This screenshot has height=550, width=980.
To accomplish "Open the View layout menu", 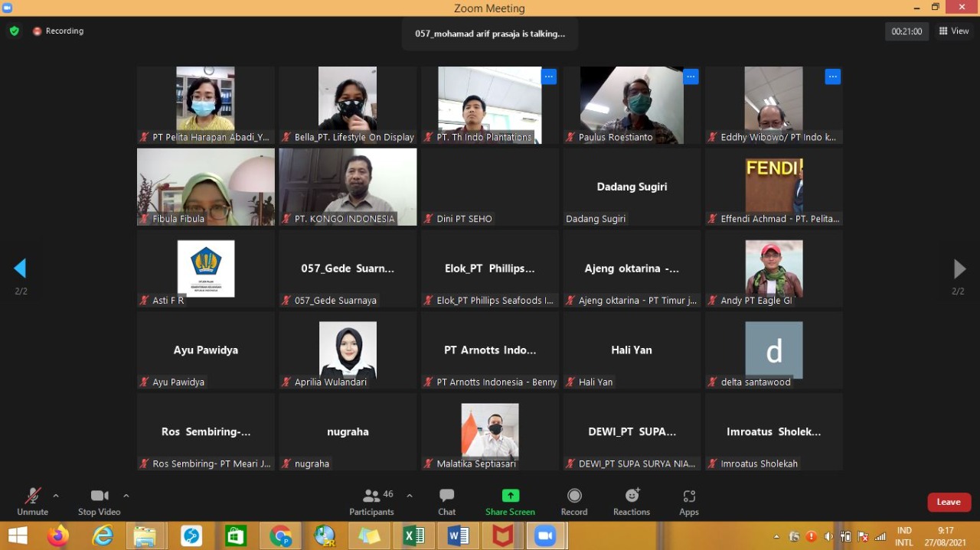I will pos(954,31).
